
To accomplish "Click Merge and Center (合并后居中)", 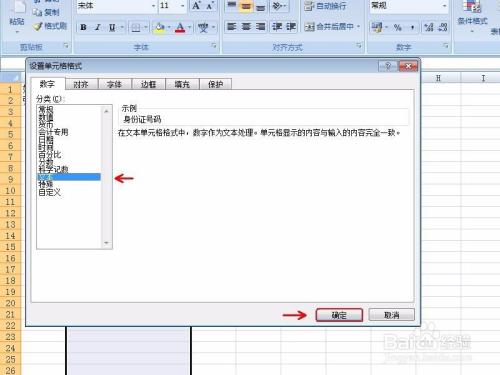I will 329,27.
